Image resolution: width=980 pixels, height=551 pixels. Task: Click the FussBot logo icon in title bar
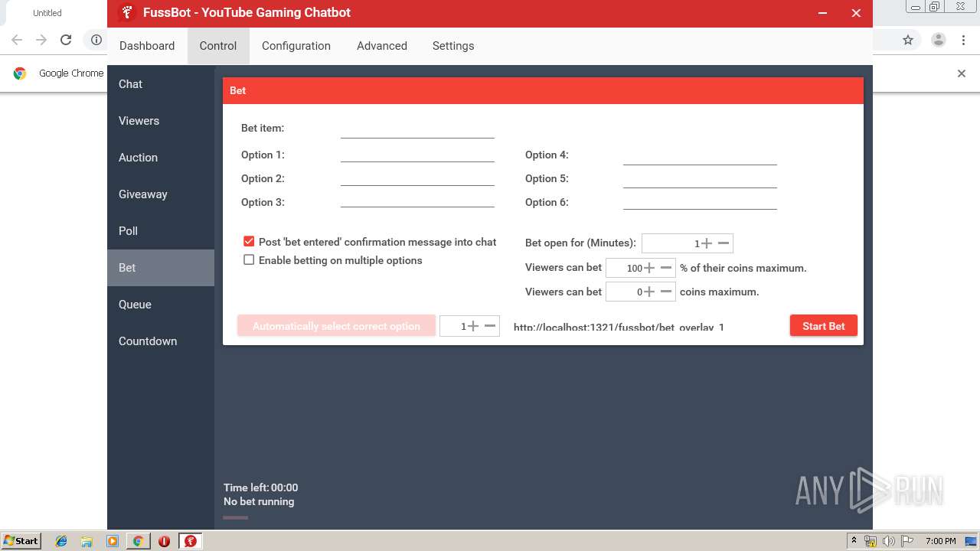(128, 13)
